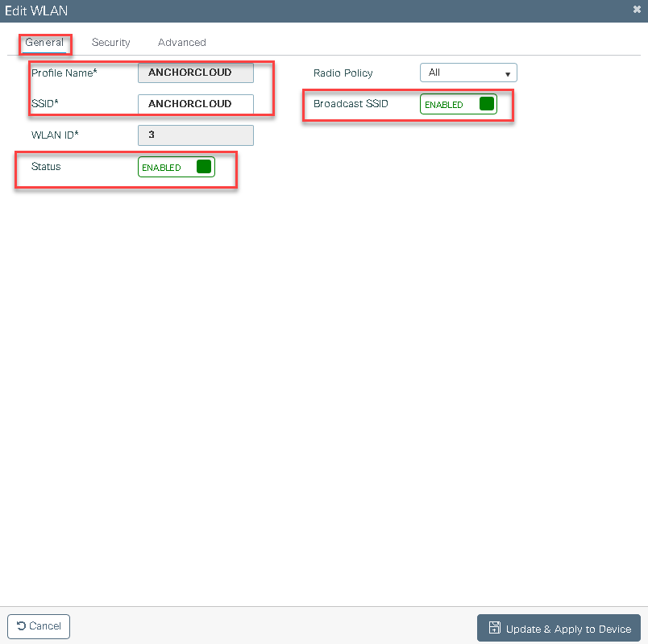Open the Security tab

tap(110, 43)
